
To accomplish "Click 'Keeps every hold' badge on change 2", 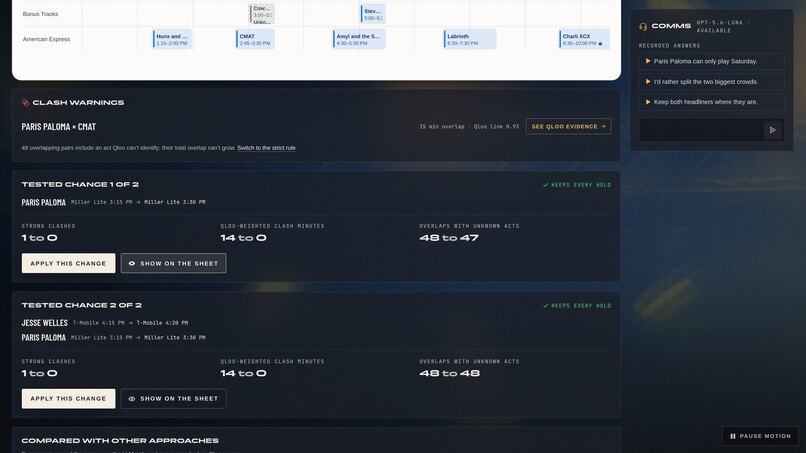I will (x=577, y=305).
